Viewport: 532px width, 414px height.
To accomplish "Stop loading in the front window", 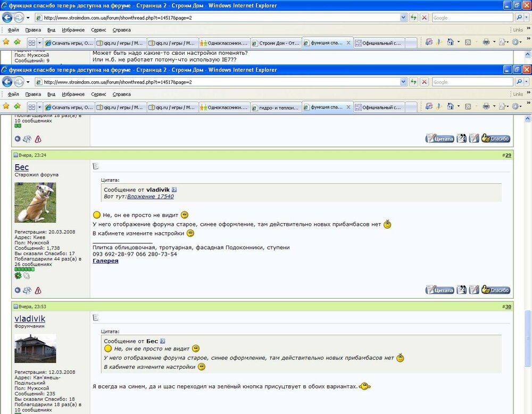I will click(x=424, y=82).
